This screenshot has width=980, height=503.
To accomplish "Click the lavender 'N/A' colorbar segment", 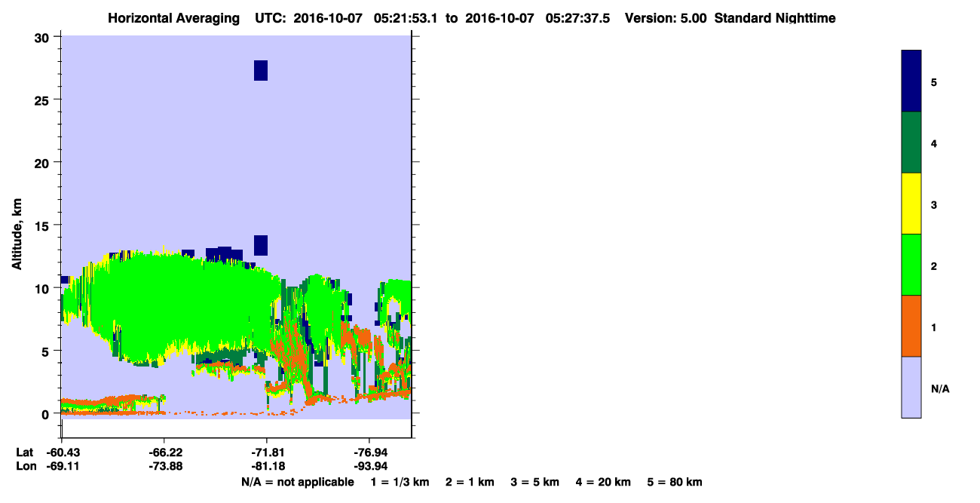I will point(911,387).
